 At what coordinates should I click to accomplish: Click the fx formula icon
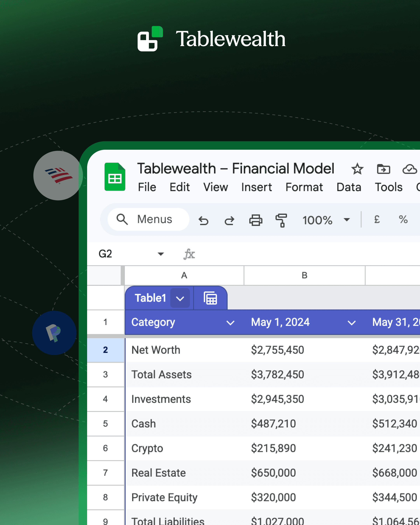[189, 254]
